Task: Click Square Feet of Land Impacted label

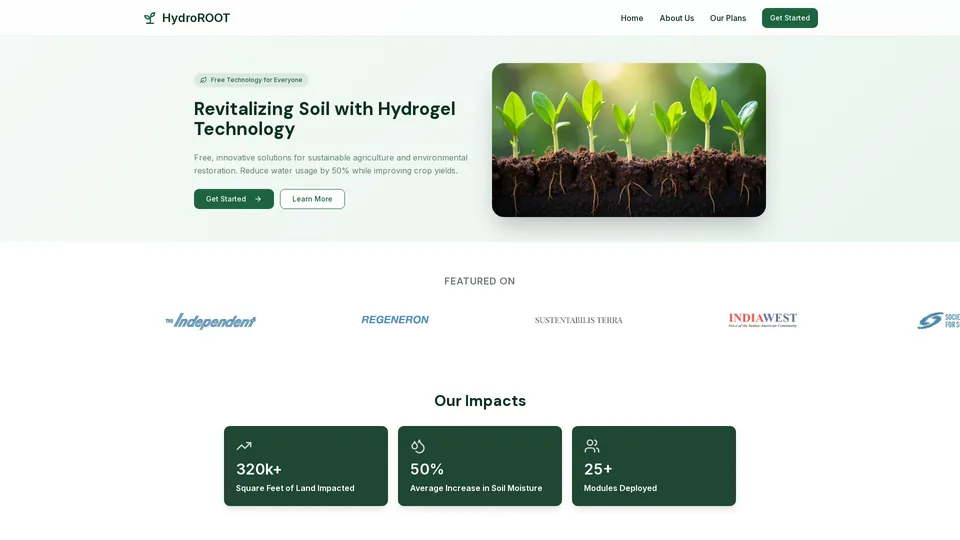Action: pos(295,488)
